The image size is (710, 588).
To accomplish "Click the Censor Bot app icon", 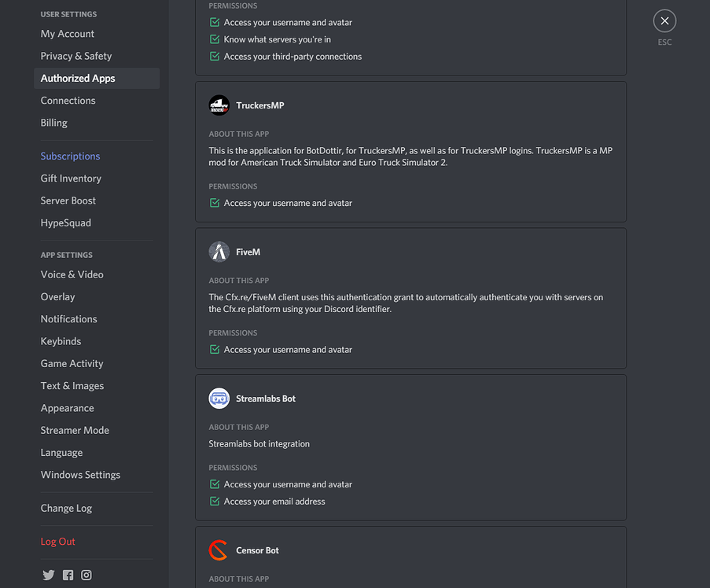I will tap(219, 550).
